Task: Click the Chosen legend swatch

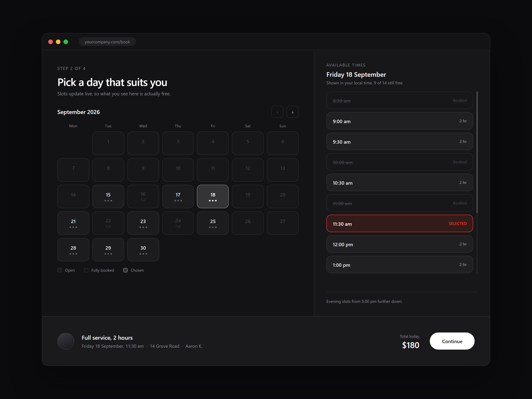Action: click(125, 270)
